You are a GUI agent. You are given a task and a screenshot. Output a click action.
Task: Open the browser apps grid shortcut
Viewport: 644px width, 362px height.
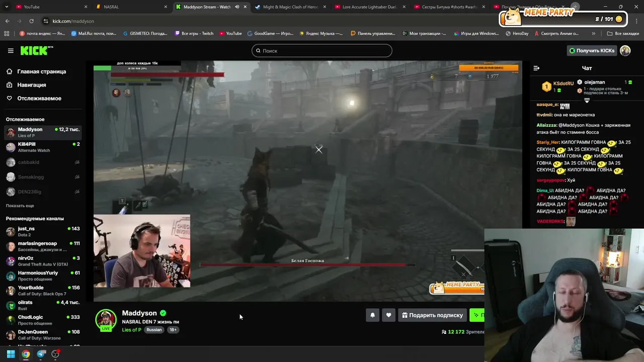pyautogui.click(x=7, y=34)
